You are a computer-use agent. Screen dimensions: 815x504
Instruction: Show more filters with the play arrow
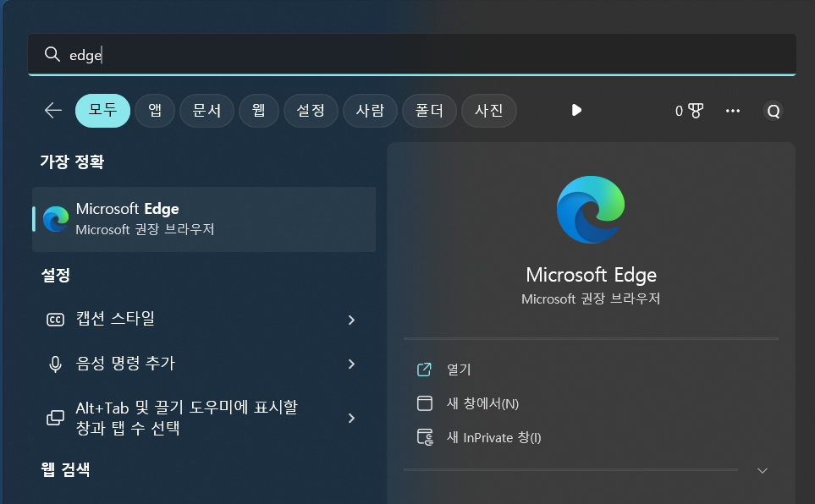click(x=576, y=110)
